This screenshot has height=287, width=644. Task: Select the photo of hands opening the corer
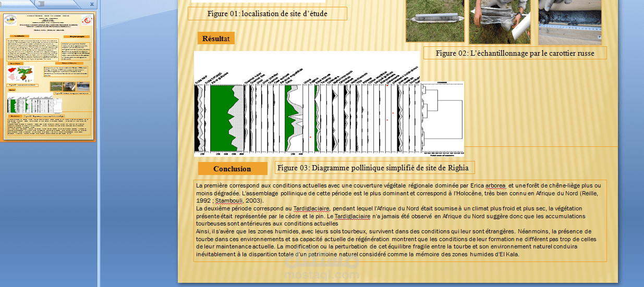coord(500,22)
